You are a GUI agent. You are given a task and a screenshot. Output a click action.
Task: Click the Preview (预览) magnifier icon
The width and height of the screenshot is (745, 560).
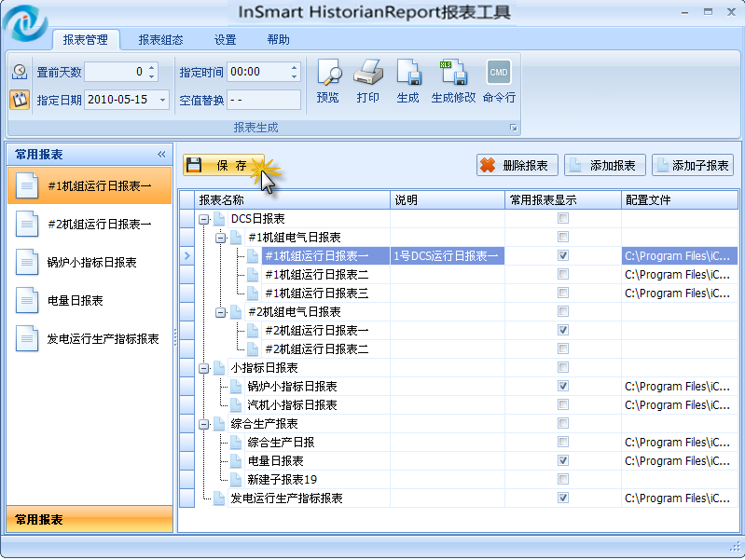(x=328, y=73)
